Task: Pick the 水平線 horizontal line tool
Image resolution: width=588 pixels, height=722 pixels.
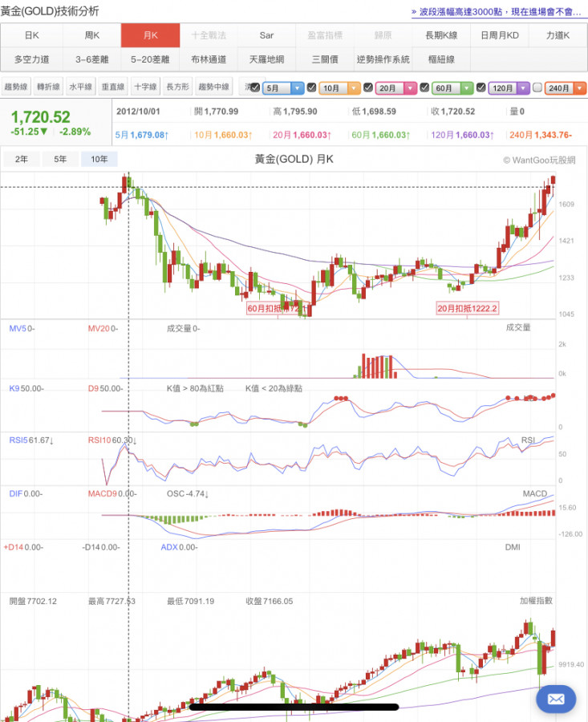Action: (80, 87)
